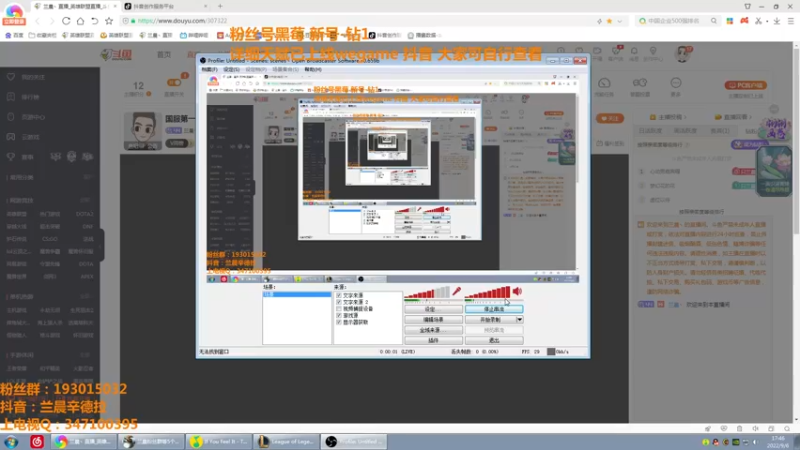This screenshot has width=800, height=450.
Task: Click the 设定... button in OBS
Action: coord(433,309)
